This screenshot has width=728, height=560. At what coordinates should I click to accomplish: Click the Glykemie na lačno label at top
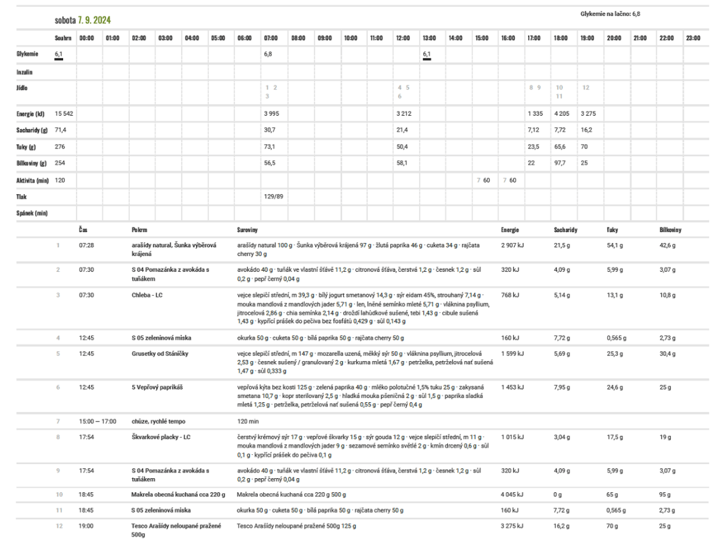click(610, 14)
